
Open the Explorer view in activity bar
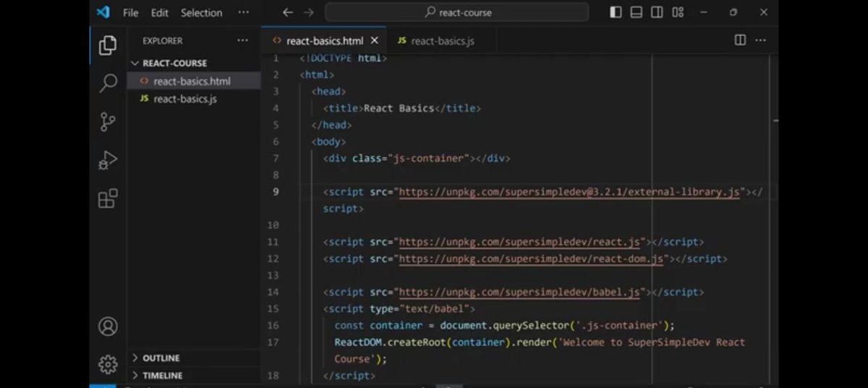[x=108, y=45]
